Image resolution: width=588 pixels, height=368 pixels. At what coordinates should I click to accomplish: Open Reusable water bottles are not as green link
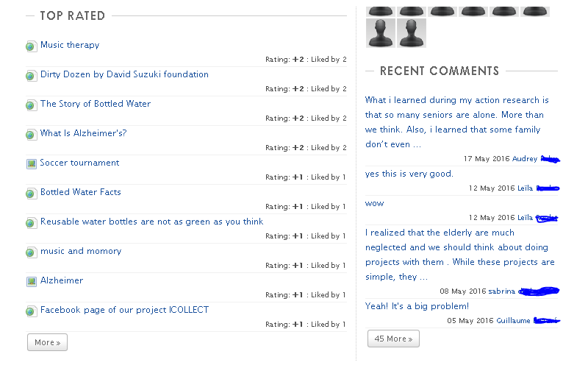tap(152, 222)
